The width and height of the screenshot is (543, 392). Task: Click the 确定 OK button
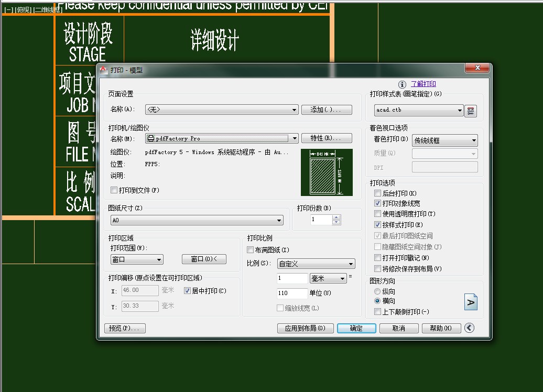[x=356, y=328]
